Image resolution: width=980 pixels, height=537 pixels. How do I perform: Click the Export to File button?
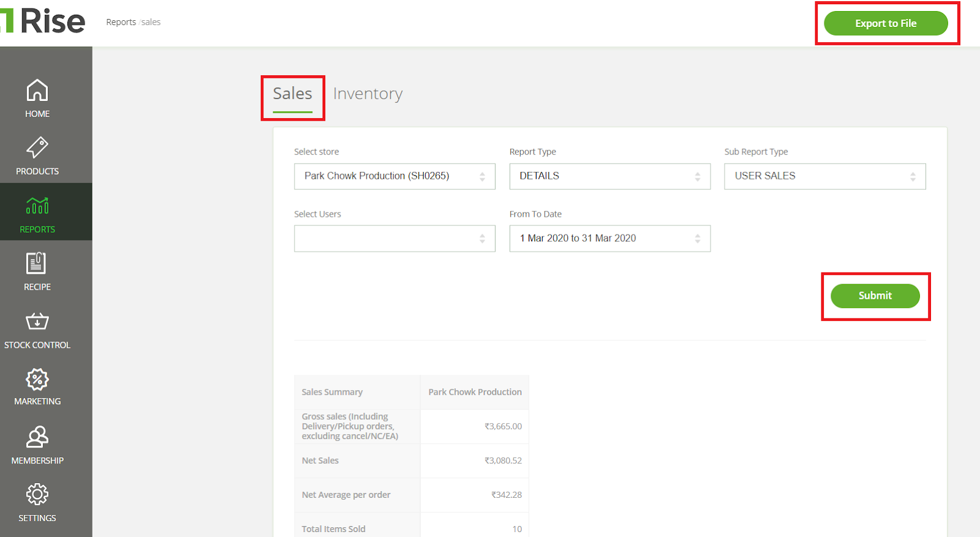pos(886,23)
